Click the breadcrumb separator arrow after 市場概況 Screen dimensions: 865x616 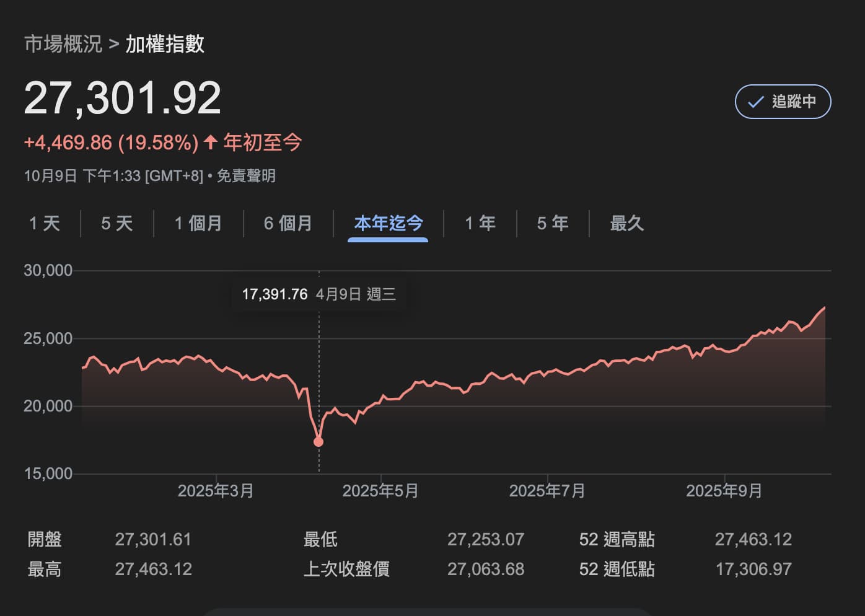[113, 44]
